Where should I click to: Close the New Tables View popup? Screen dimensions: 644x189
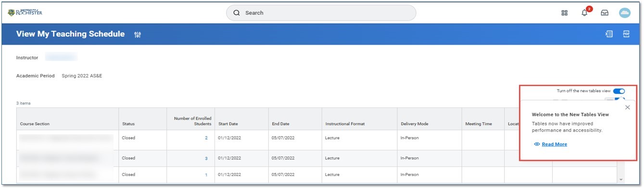627,107
